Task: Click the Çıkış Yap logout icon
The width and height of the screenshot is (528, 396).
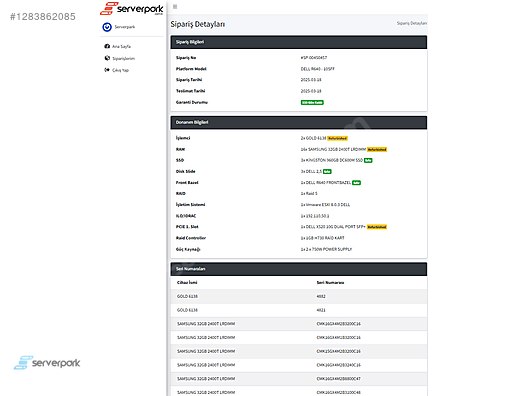Action: click(107, 70)
